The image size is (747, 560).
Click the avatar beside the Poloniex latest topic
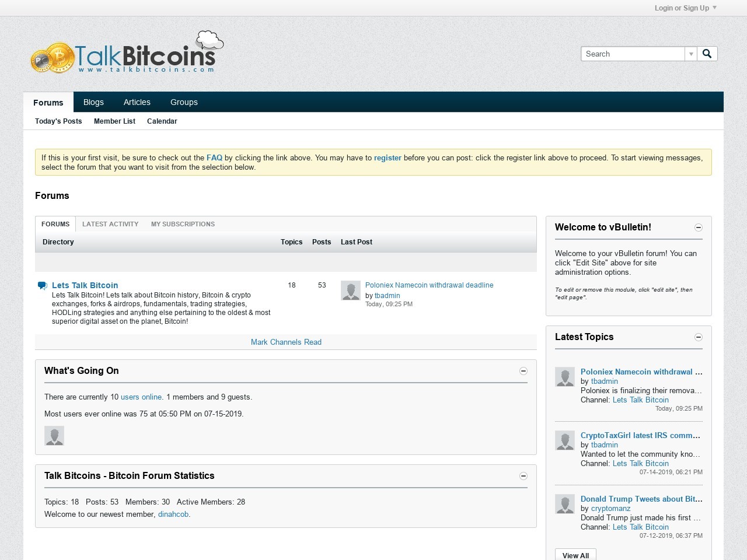tap(564, 377)
